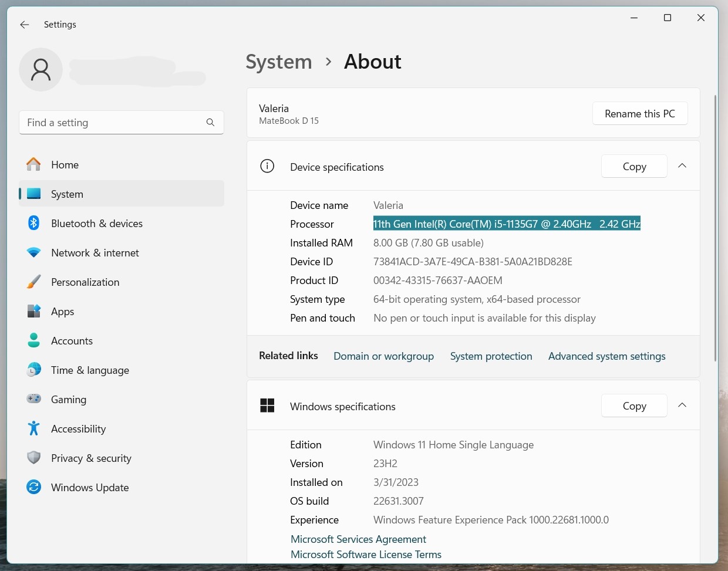Open Network & internet via Wi-Fi icon
Screen dimensions: 728x571
[x=34, y=253]
